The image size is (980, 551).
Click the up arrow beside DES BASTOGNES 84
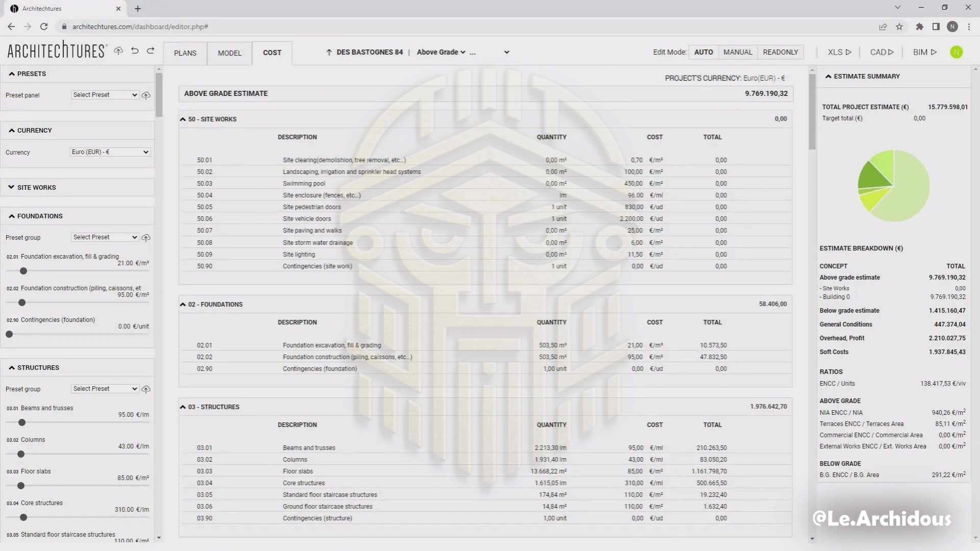329,52
